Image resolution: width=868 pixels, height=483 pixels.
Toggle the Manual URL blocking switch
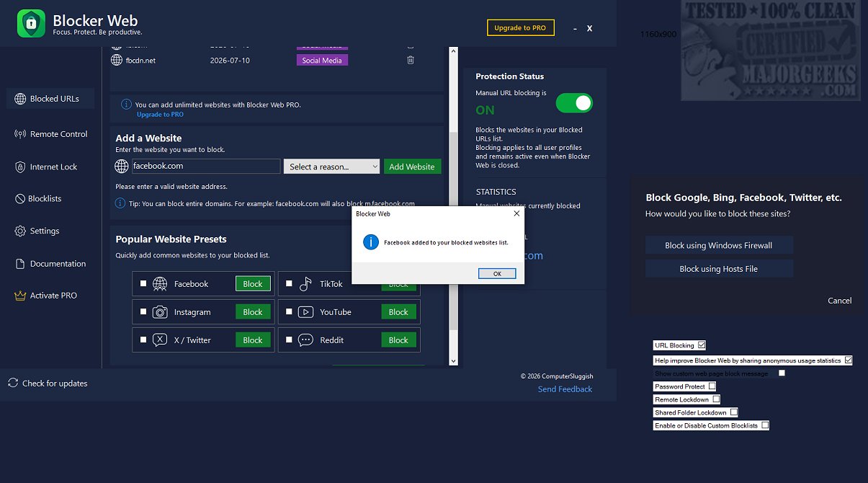(574, 103)
